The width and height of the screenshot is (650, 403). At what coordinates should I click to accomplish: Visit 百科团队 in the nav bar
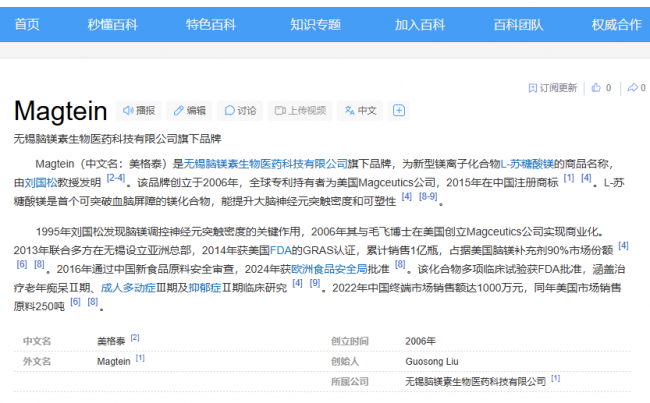518,24
